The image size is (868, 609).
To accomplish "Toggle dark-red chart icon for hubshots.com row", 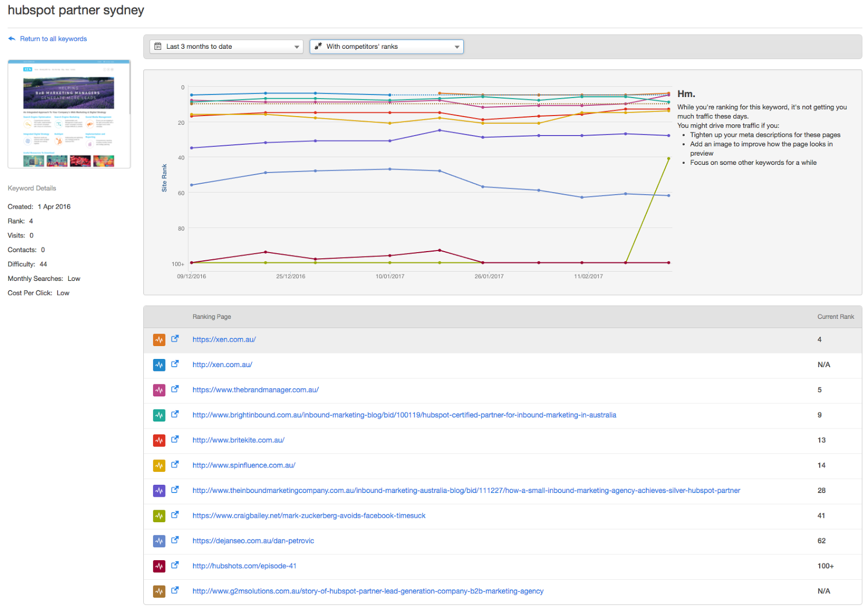I will [159, 567].
